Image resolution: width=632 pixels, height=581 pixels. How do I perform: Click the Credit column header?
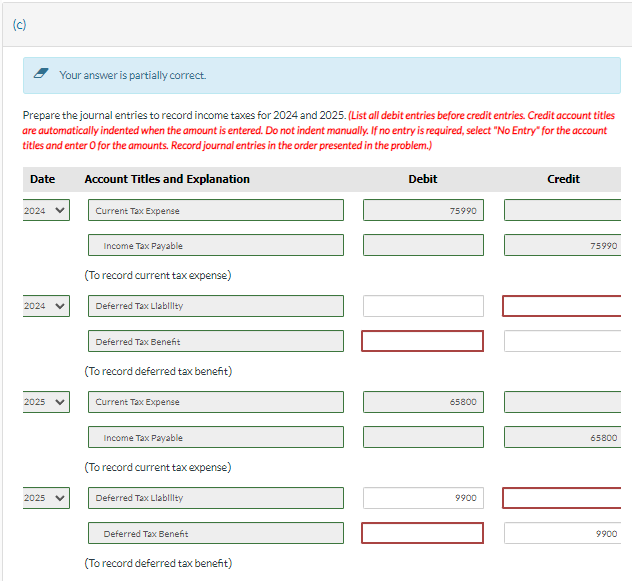[563, 179]
